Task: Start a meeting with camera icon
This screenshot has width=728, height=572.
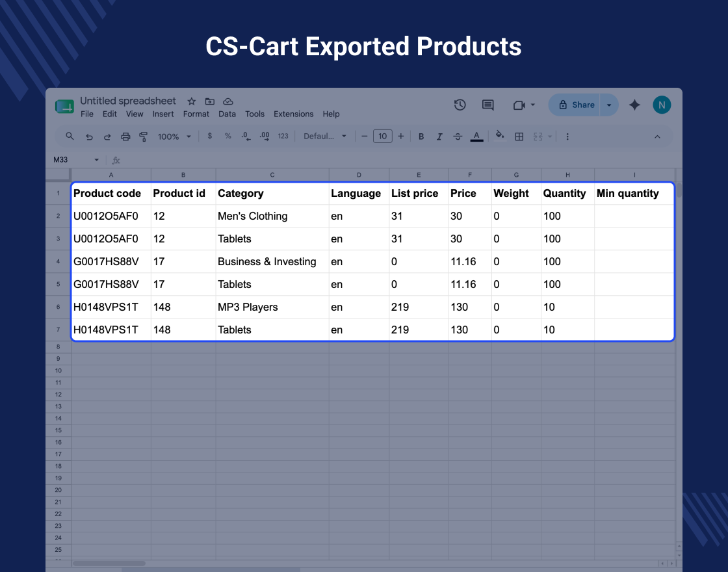Action: [x=519, y=105]
